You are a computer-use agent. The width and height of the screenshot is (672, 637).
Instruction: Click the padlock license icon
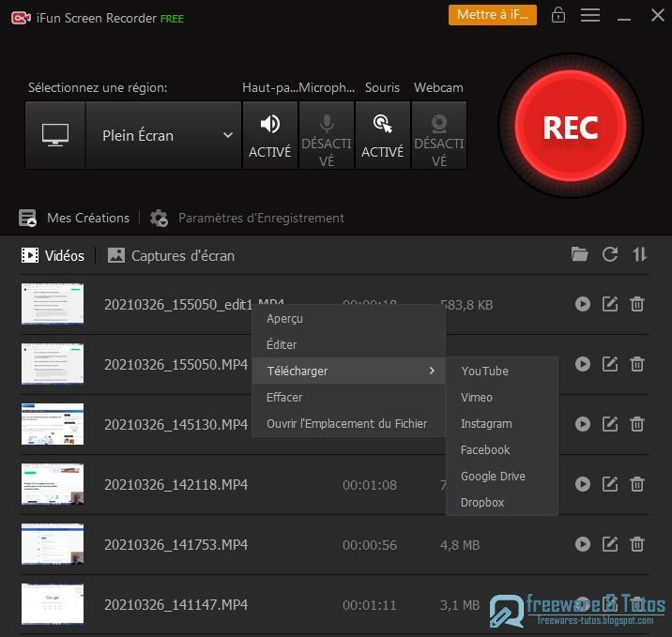[558, 15]
